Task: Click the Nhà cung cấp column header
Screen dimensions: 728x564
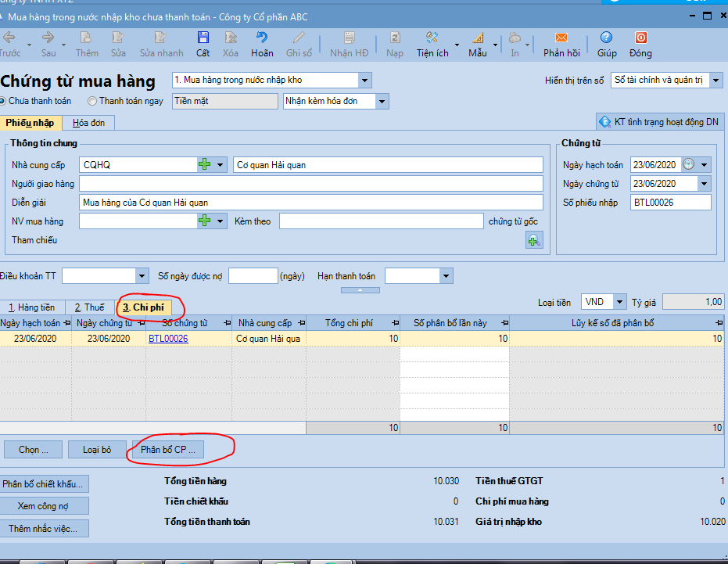Action: tap(269, 322)
